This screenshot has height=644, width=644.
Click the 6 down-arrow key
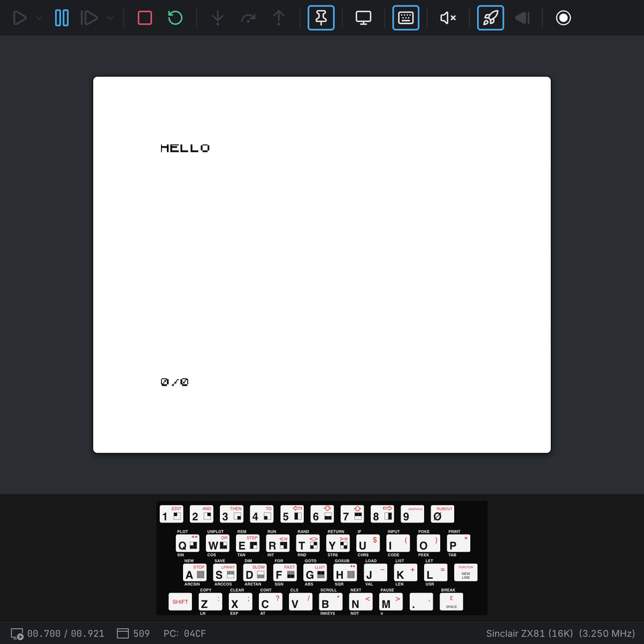tap(322, 515)
